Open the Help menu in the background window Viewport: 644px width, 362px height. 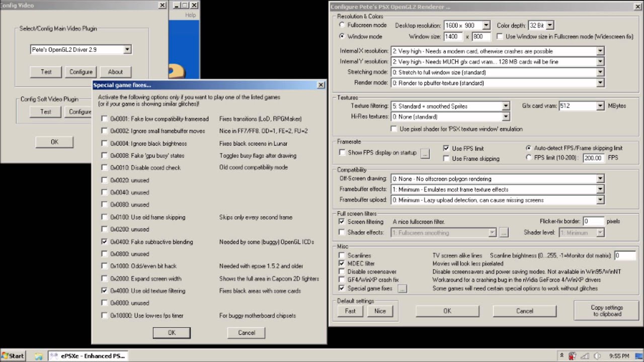pos(190,15)
